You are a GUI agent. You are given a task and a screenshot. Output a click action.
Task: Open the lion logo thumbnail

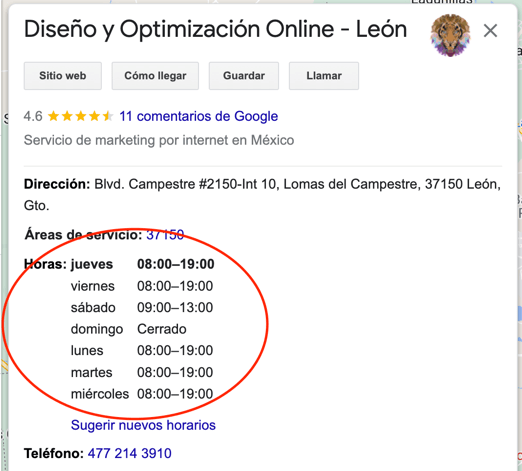click(x=450, y=35)
